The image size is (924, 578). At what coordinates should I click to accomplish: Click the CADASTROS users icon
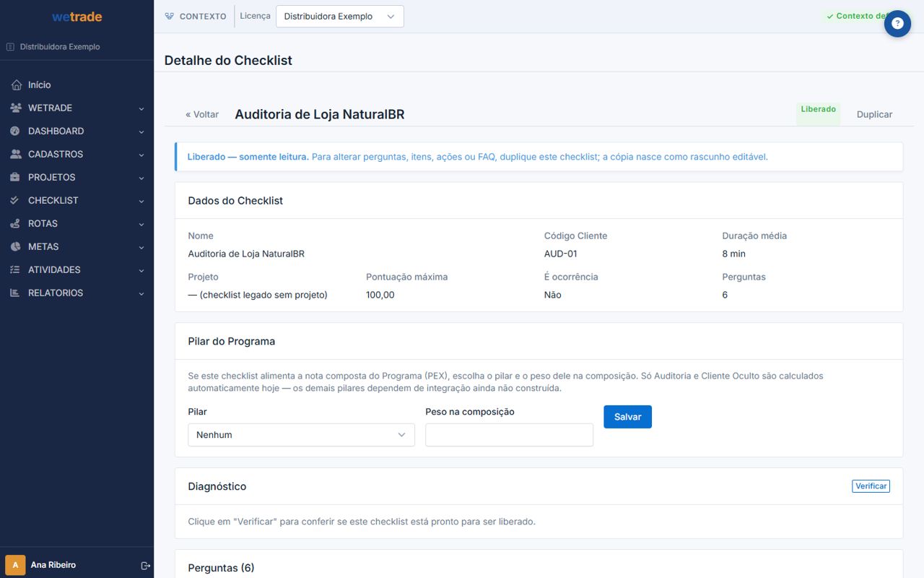pyautogui.click(x=16, y=154)
